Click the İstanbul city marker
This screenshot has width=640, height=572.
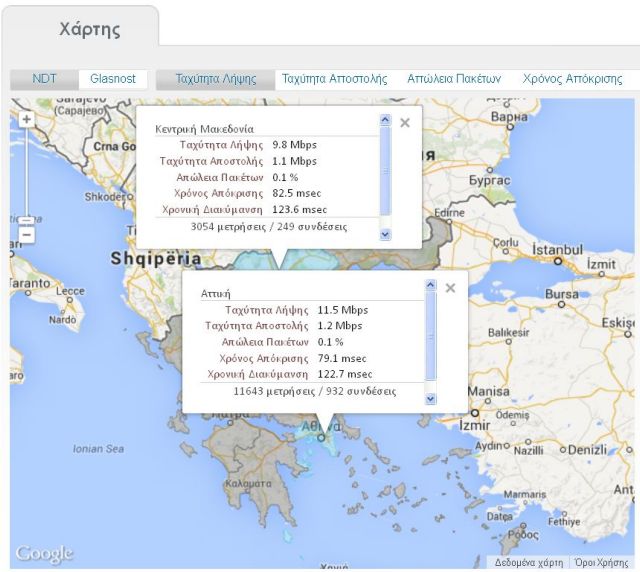pos(558,261)
